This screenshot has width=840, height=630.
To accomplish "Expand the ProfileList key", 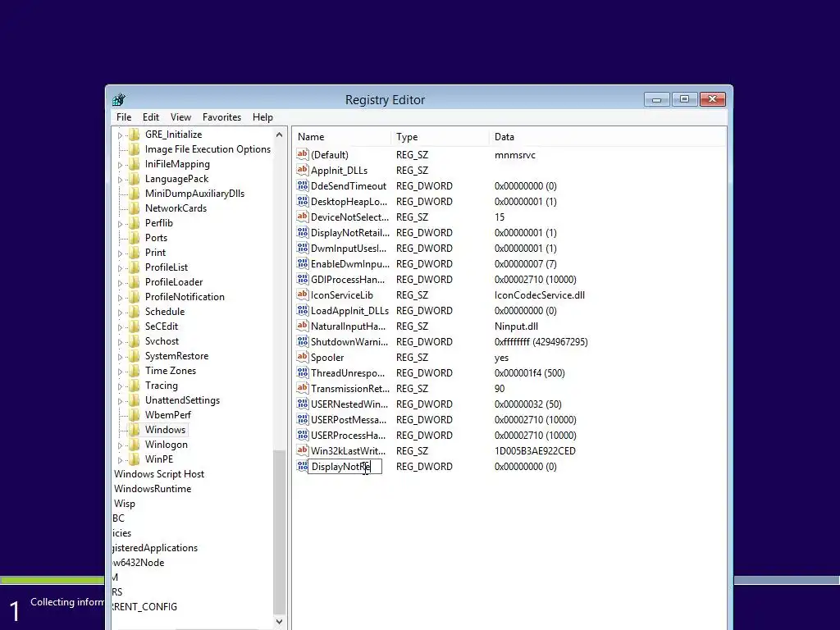I will click(120, 268).
